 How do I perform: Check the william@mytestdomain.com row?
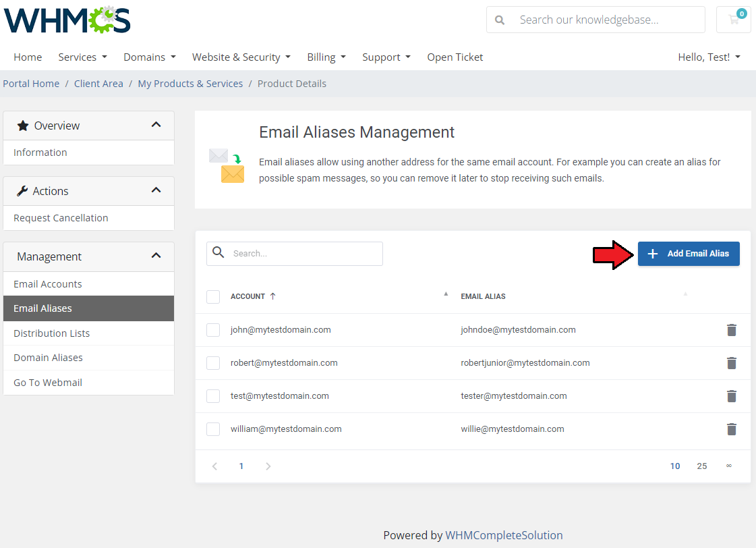click(213, 429)
